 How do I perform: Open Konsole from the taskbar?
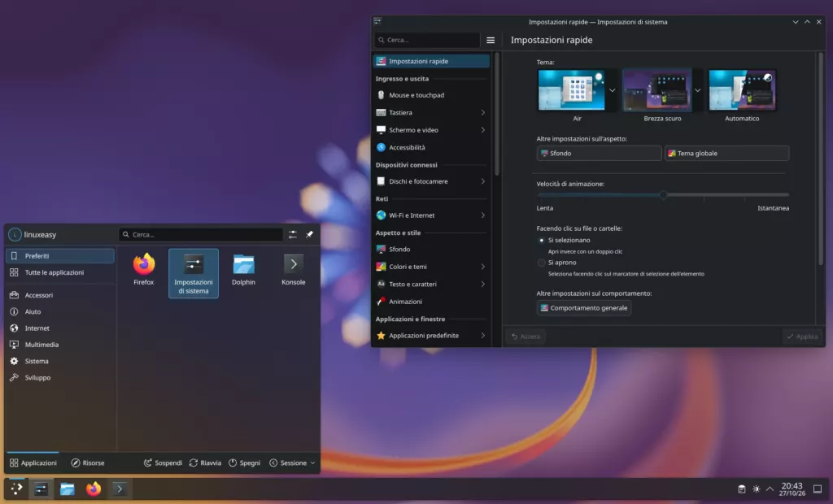click(120, 489)
